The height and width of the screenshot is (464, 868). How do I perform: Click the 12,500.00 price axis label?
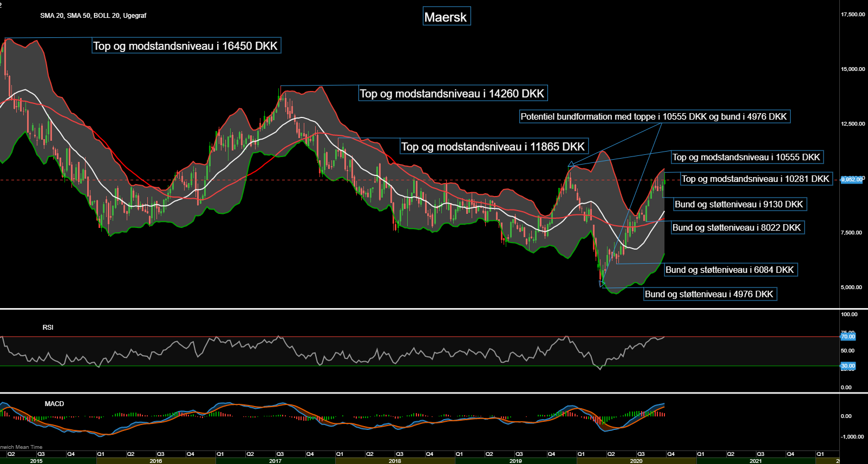click(x=853, y=124)
